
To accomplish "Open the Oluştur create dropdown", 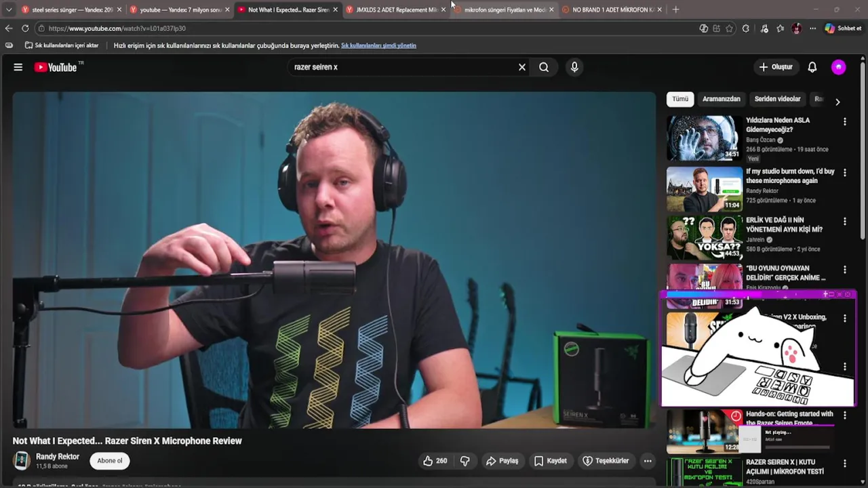I will tap(776, 67).
